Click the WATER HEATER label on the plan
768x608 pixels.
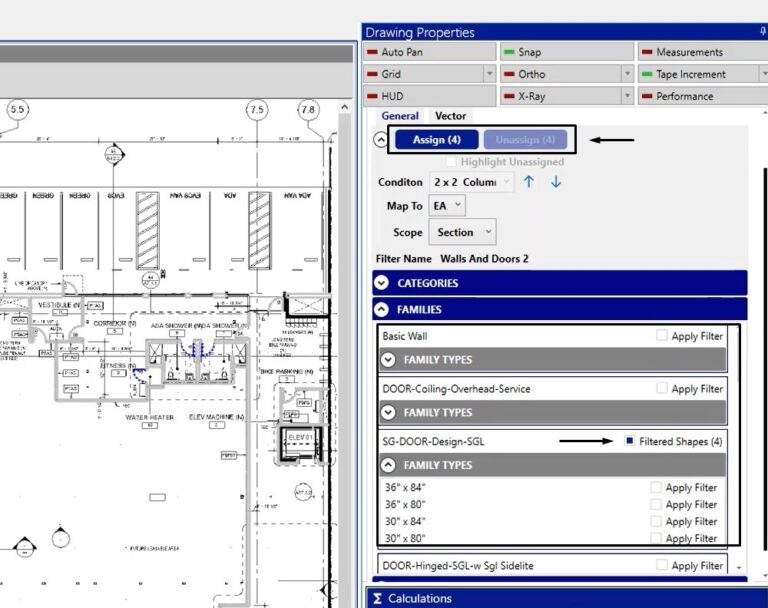(x=149, y=417)
